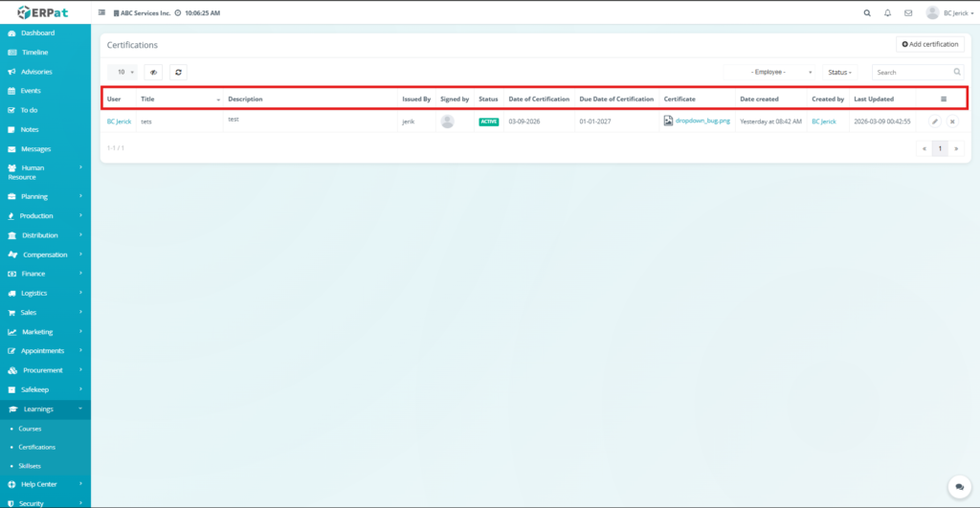Viewport: 980px width, 508px height.
Task: Open the top bar search icon
Action: [867, 13]
